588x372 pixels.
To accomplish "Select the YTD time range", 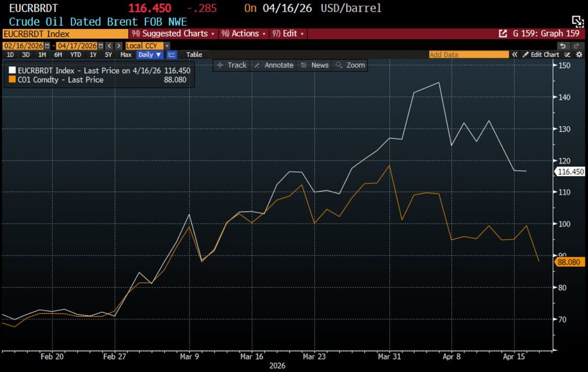I will point(75,55).
